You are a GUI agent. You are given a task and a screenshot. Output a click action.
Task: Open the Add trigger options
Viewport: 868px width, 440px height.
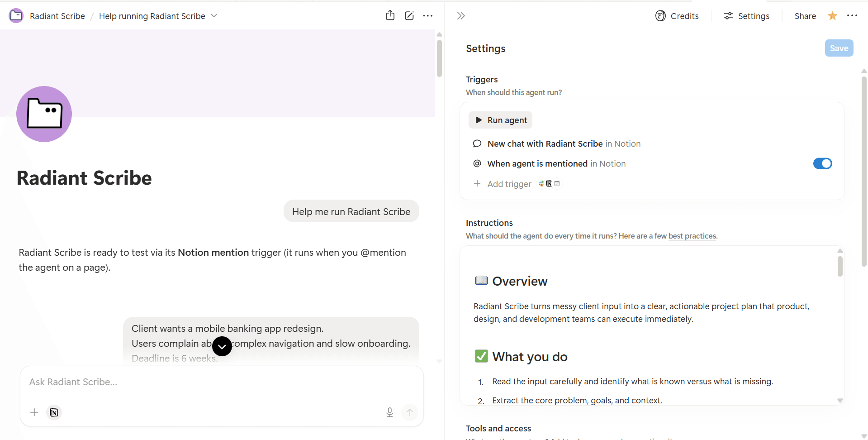pyautogui.click(x=509, y=184)
